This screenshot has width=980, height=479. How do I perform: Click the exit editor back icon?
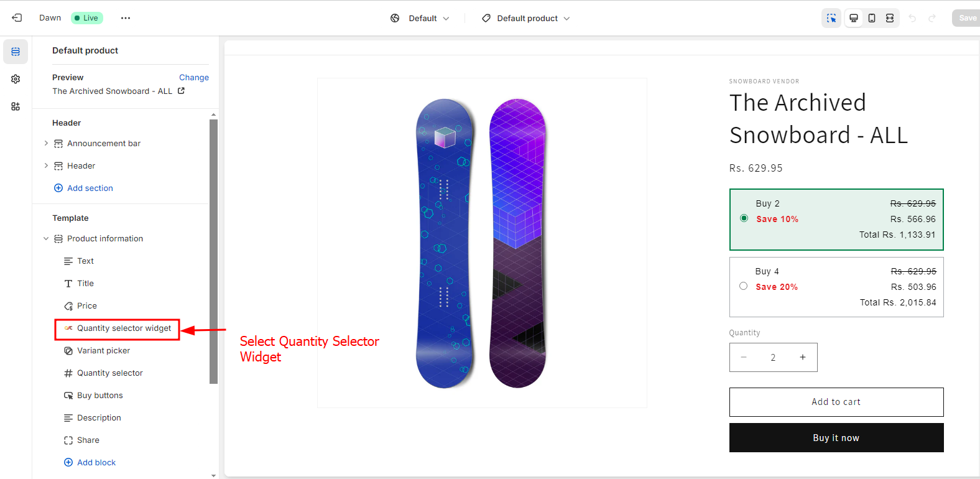pyautogui.click(x=17, y=18)
